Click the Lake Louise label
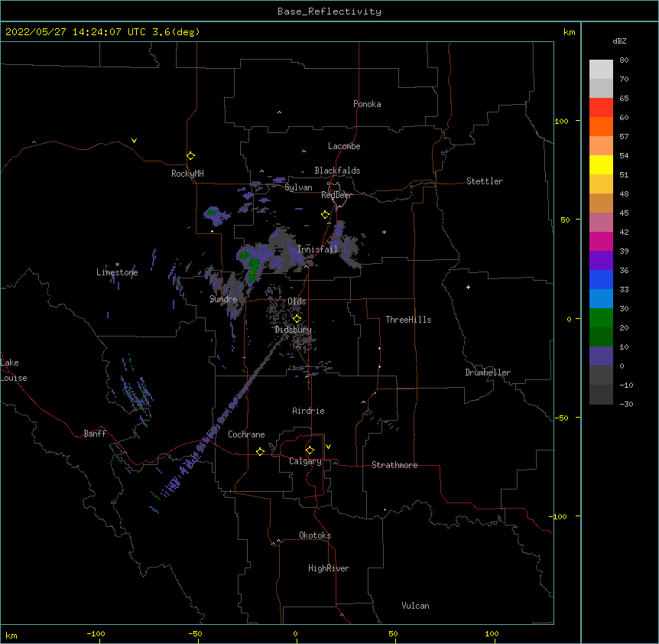Screen dimensions: 659x644 tap(14, 370)
